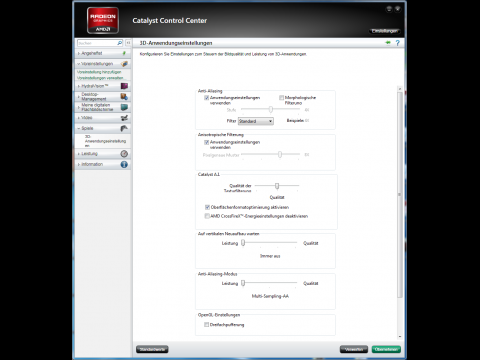Viewport: 480px width, 360px height.
Task: Expand the Angeheftet section arrow
Action: (x=79, y=53)
